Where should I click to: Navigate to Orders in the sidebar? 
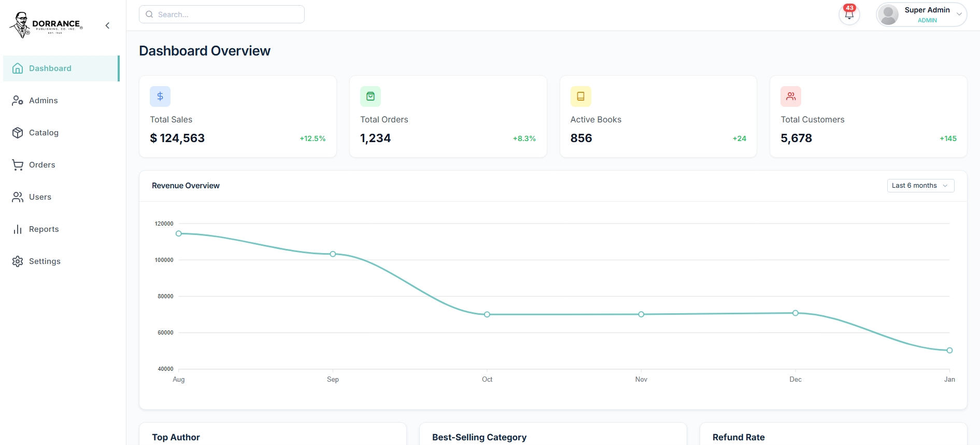pos(42,165)
